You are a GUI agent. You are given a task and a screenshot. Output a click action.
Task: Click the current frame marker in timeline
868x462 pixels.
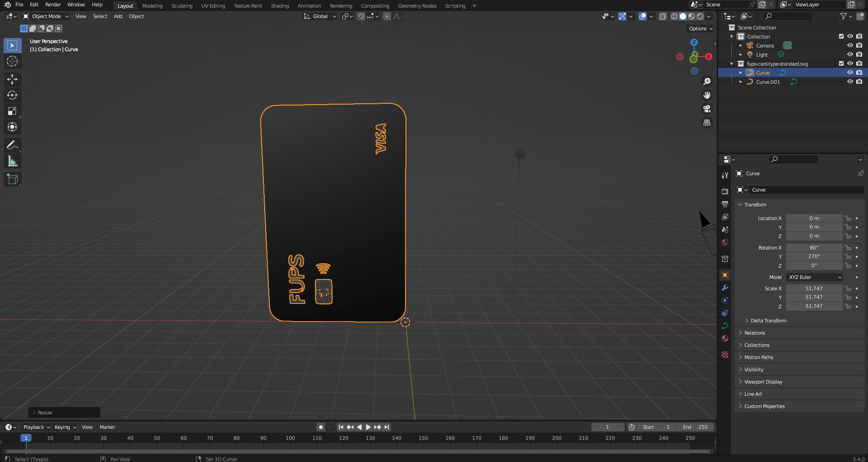click(26, 438)
